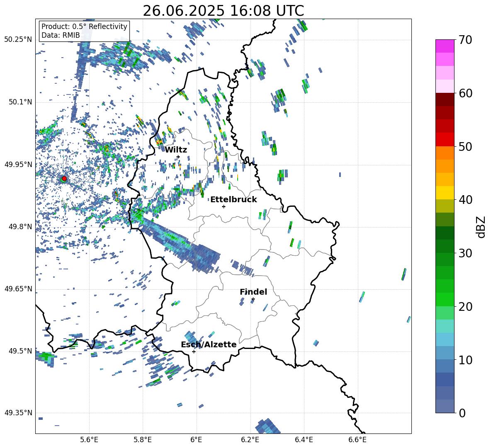The width and height of the screenshot is (491, 448).
Task: Click the dark maroon 59 dBZ colorbar band
Action: (x=445, y=99)
